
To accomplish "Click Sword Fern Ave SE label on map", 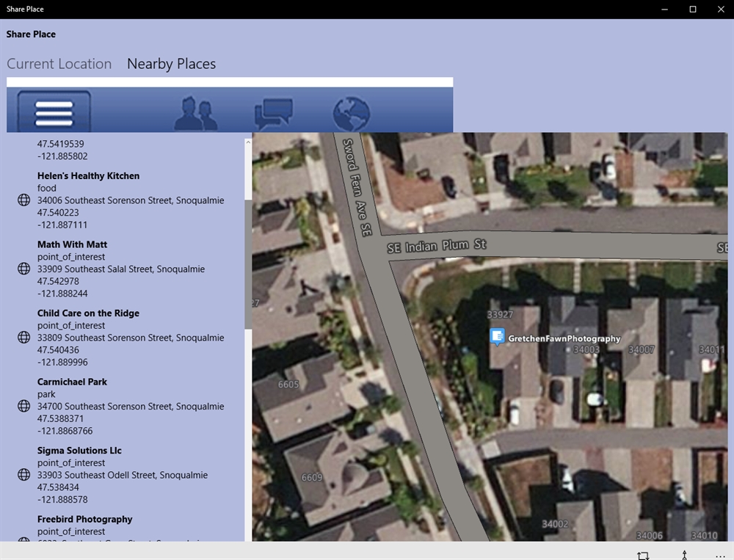I will (x=357, y=187).
